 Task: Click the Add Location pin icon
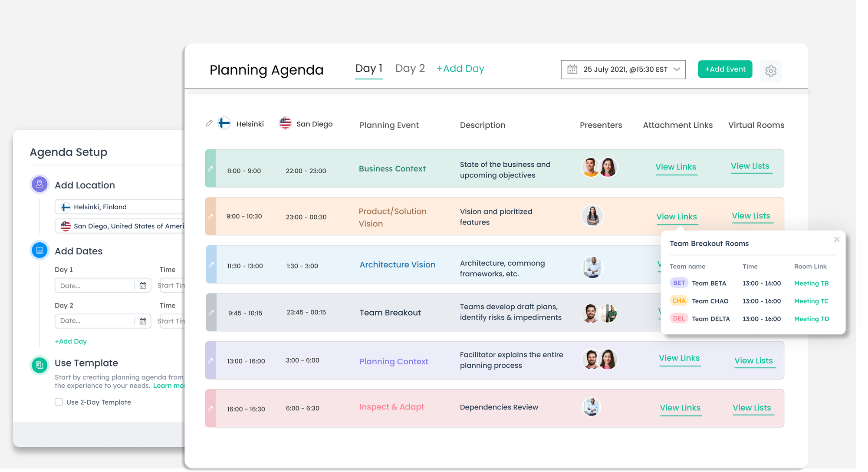point(39,184)
